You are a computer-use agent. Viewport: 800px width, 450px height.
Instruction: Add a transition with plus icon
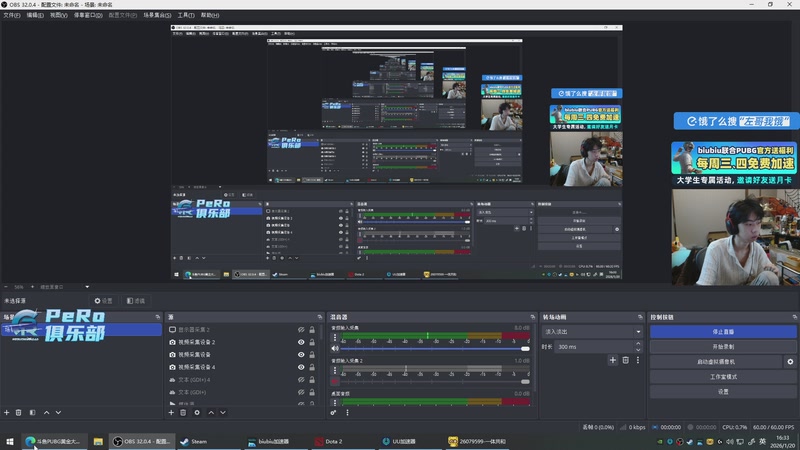613,360
